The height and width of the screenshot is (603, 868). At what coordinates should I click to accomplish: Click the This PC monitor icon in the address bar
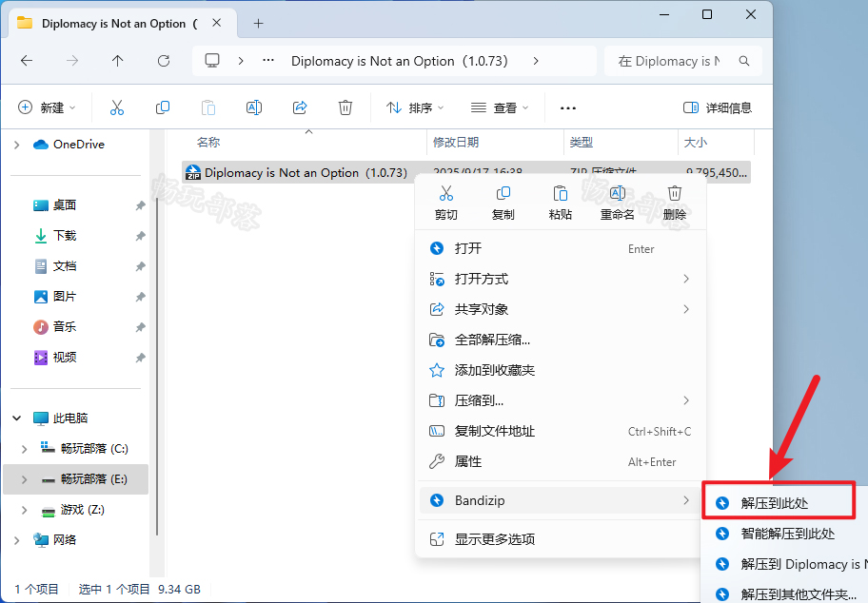212,60
